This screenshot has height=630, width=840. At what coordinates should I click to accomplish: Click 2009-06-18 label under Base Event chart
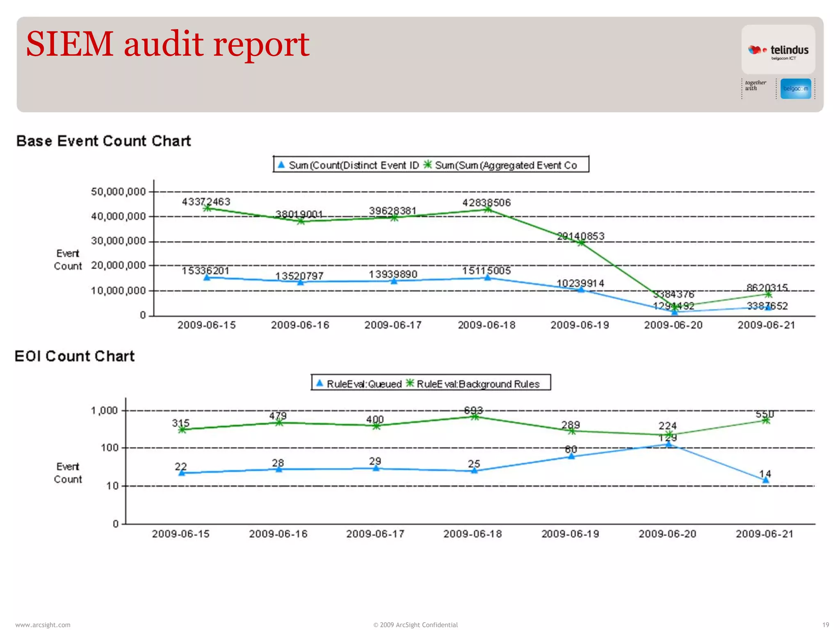tap(487, 325)
